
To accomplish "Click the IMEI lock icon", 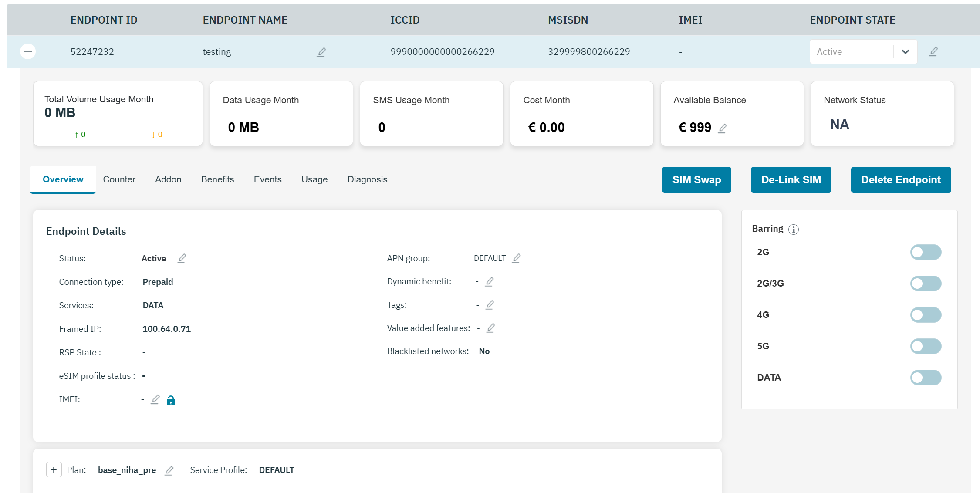I will (x=171, y=400).
